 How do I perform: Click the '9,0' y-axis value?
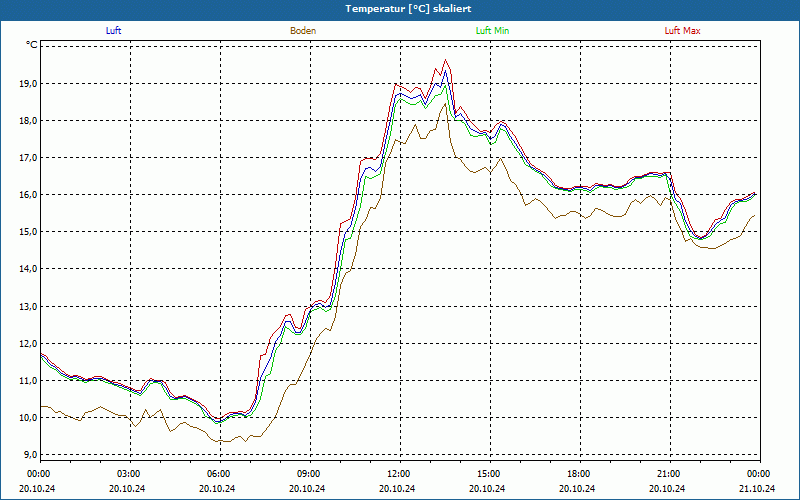pos(31,455)
